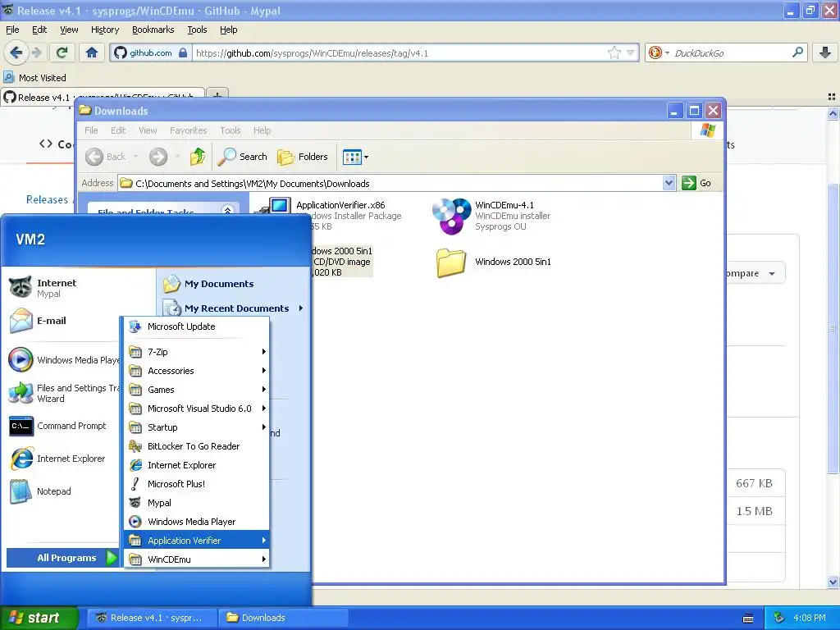Collapse the File and Folder Tasks panel
Image resolution: width=840 pixels, height=630 pixels.
tap(228, 209)
